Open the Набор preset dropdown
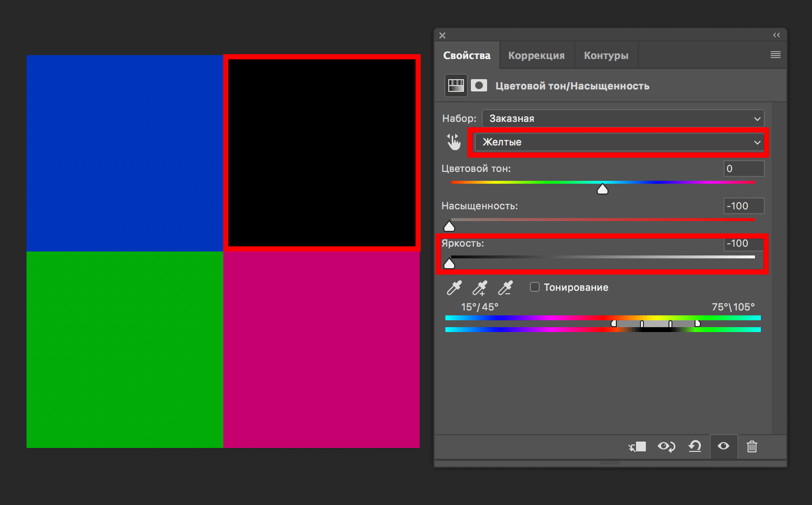812x505 pixels. pos(622,118)
